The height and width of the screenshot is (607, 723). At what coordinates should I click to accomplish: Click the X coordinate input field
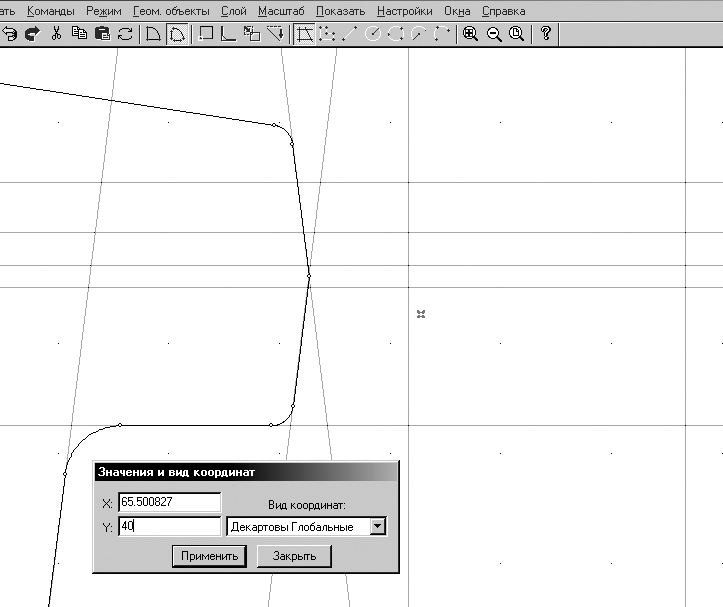click(170, 502)
